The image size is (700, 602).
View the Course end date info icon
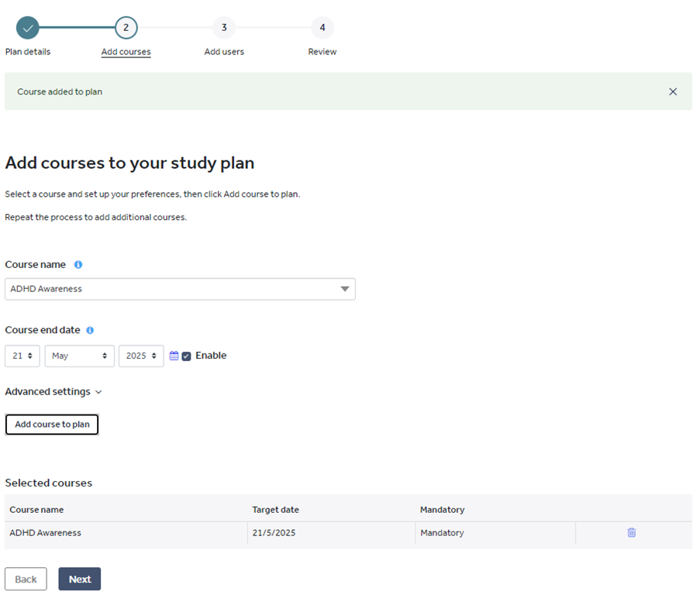91,329
